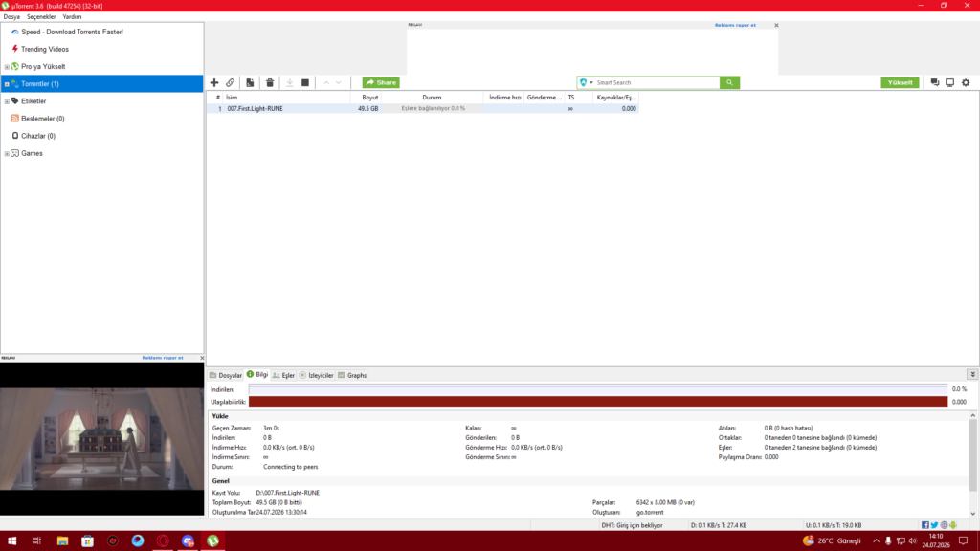The height and width of the screenshot is (551, 980).
Task: Click Reklamı rapor et link in sidebar ad
Action: [x=163, y=358]
